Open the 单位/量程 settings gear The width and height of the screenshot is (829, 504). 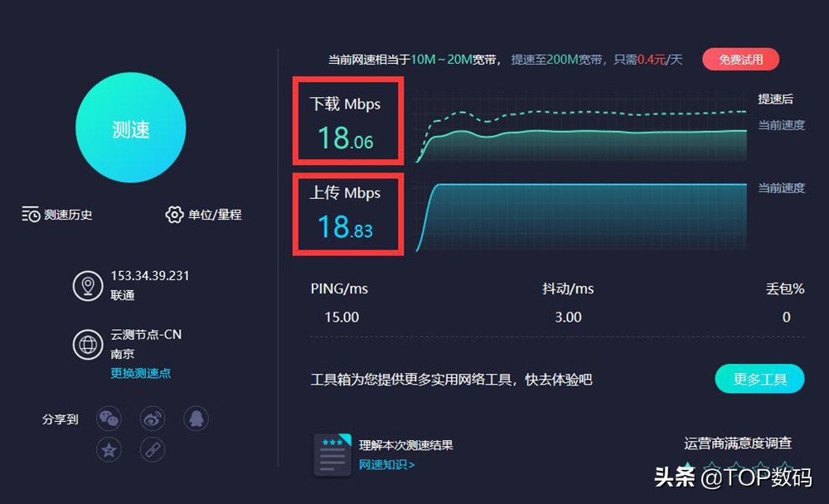(x=174, y=214)
